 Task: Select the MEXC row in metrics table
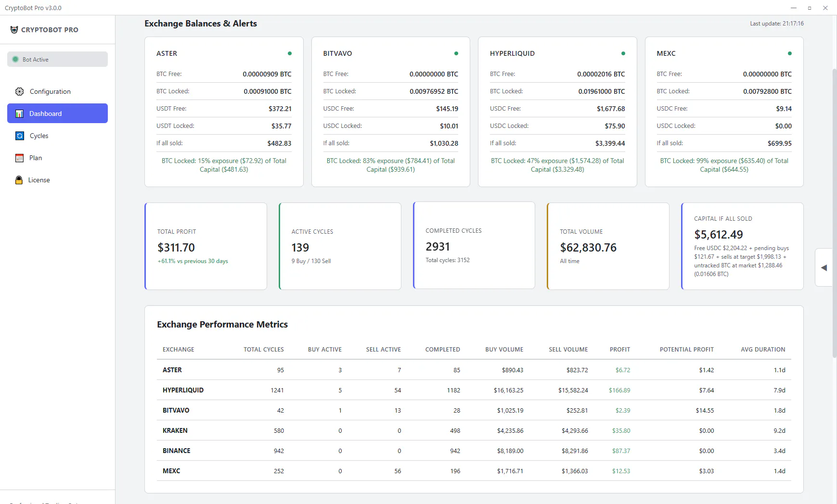(474, 471)
